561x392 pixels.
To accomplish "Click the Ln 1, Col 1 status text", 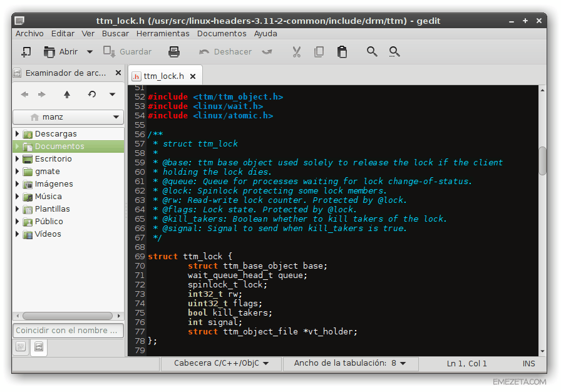I will (x=466, y=364).
